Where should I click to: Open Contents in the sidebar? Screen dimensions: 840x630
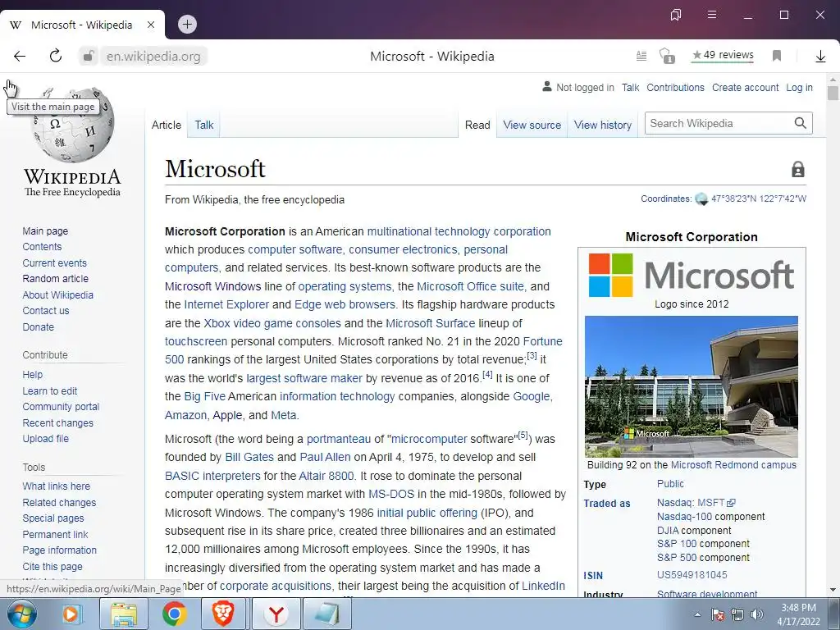pos(43,246)
